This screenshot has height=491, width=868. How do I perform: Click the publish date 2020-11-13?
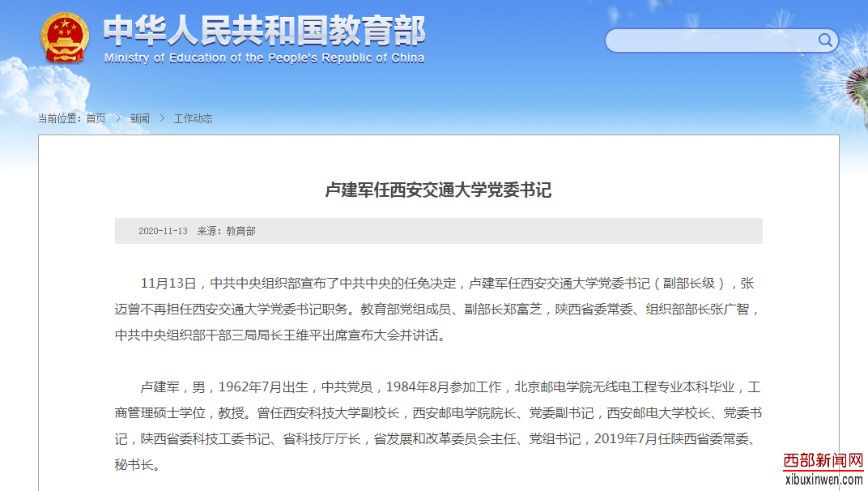(163, 231)
